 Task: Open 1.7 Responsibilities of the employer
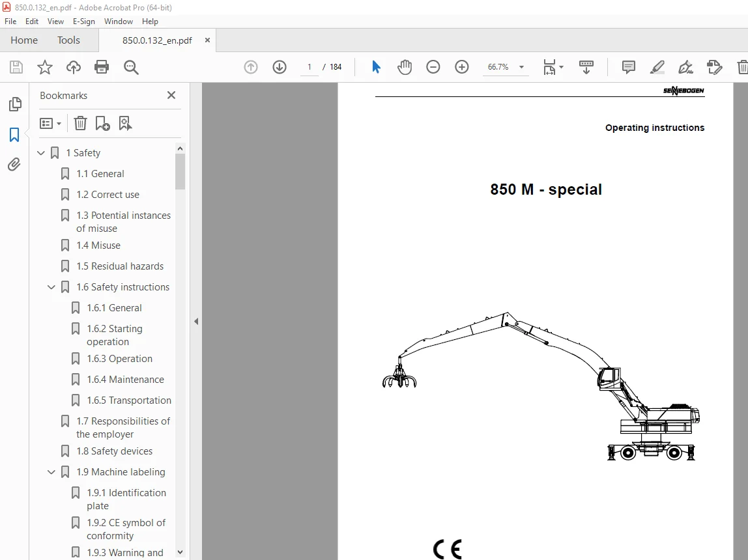(x=123, y=428)
